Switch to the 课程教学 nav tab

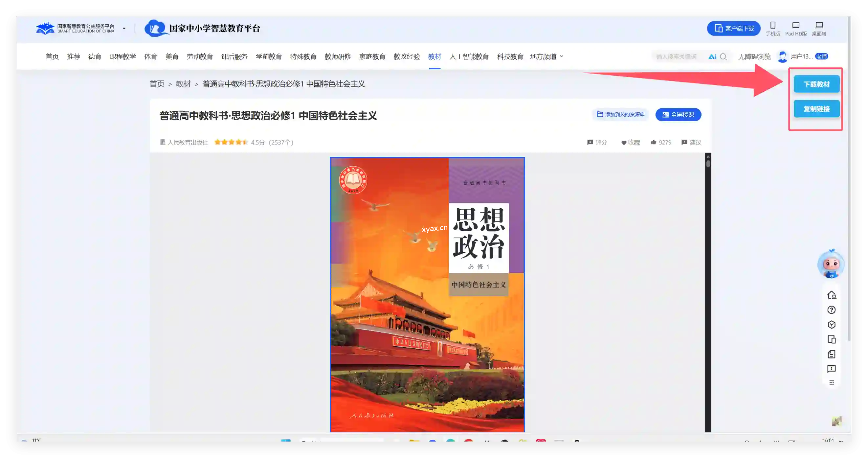(122, 57)
